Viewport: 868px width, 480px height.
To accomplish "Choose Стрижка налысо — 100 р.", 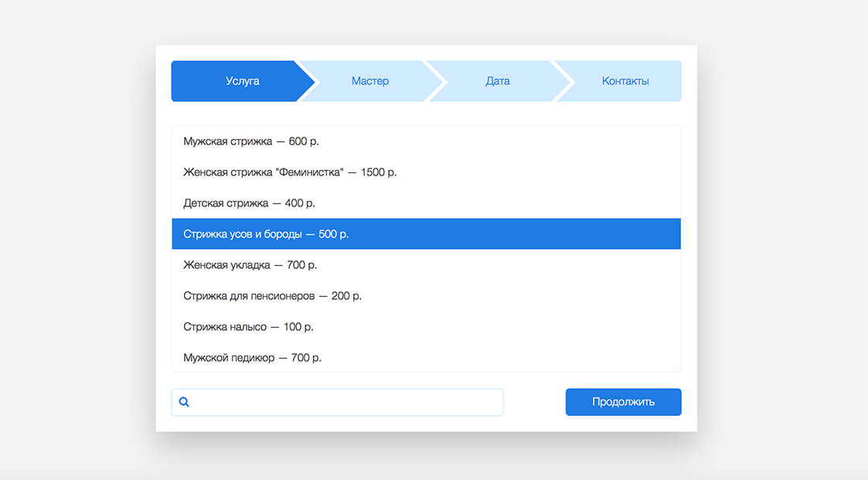I will 248,327.
